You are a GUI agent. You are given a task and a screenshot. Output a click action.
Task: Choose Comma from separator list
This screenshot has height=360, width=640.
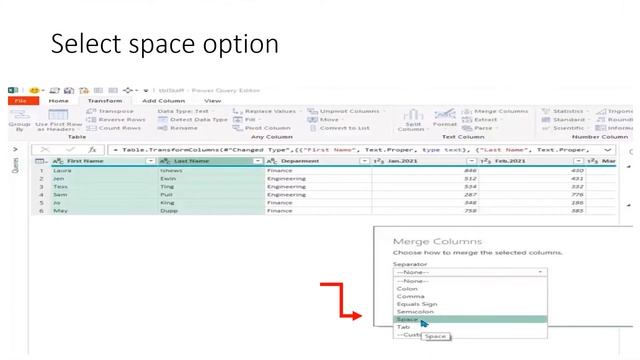470,297
